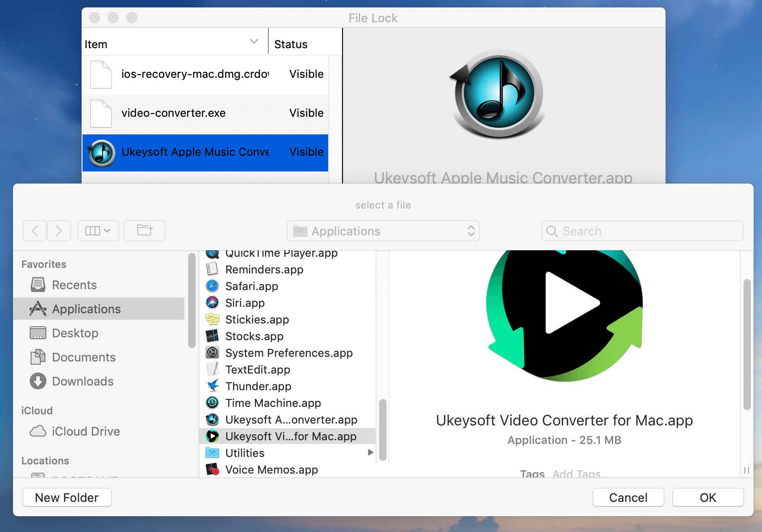Click the Voice Memos app icon
The height and width of the screenshot is (532, 762).
212,469
